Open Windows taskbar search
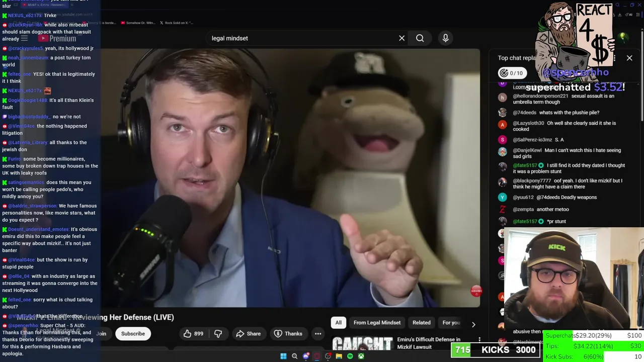The width and height of the screenshot is (644, 362). pyautogui.click(x=294, y=356)
